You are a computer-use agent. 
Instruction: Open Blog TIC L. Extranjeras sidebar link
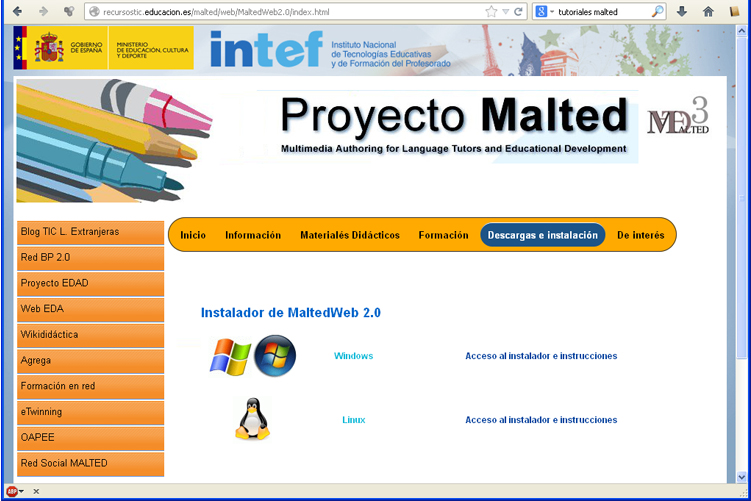click(x=91, y=232)
